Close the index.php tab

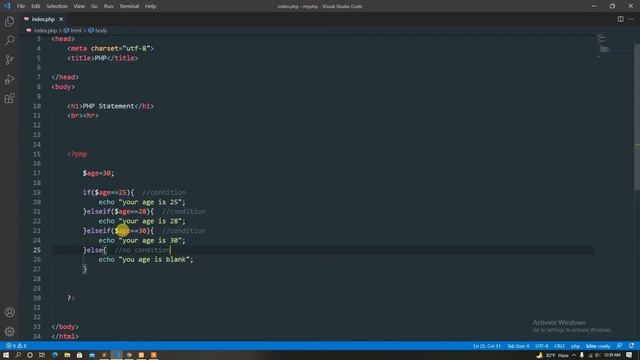[61, 19]
